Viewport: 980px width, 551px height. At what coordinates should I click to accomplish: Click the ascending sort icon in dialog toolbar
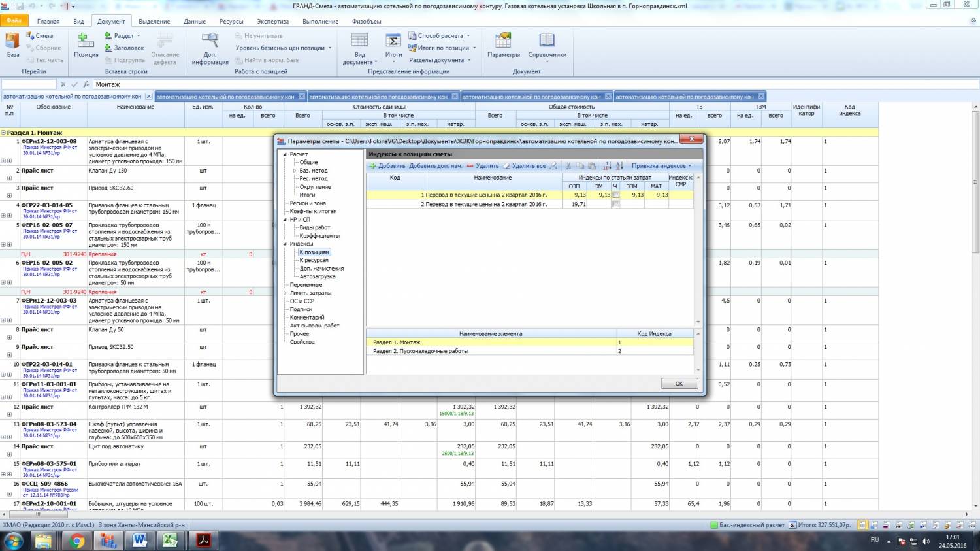607,166
